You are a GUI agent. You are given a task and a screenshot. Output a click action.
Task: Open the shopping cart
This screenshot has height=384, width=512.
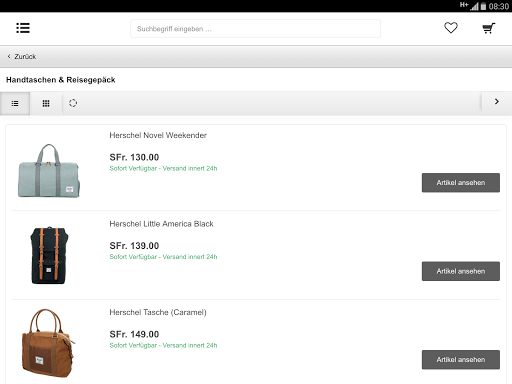489,28
